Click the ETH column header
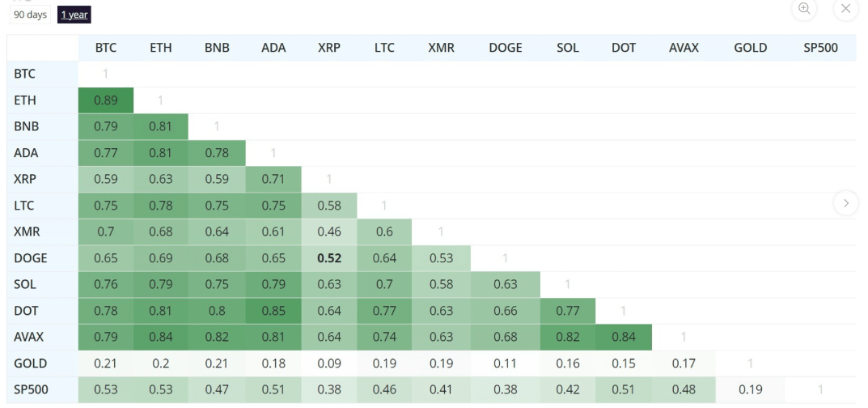Image resolution: width=868 pixels, height=408 pixels. (160, 48)
